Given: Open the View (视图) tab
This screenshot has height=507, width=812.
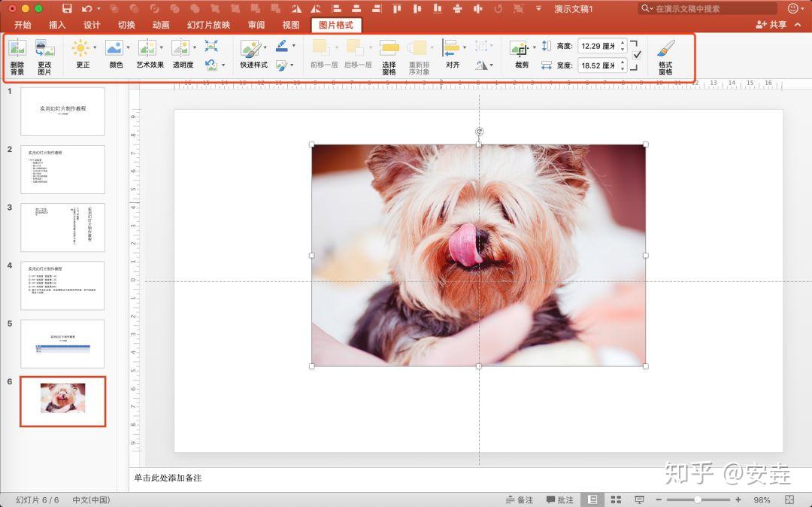Looking at the screenshot, I should (x=291, y=25).
